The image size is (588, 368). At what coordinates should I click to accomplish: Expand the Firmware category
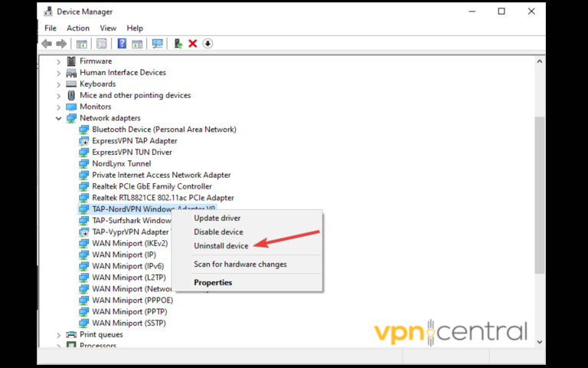tap(59, 61)
